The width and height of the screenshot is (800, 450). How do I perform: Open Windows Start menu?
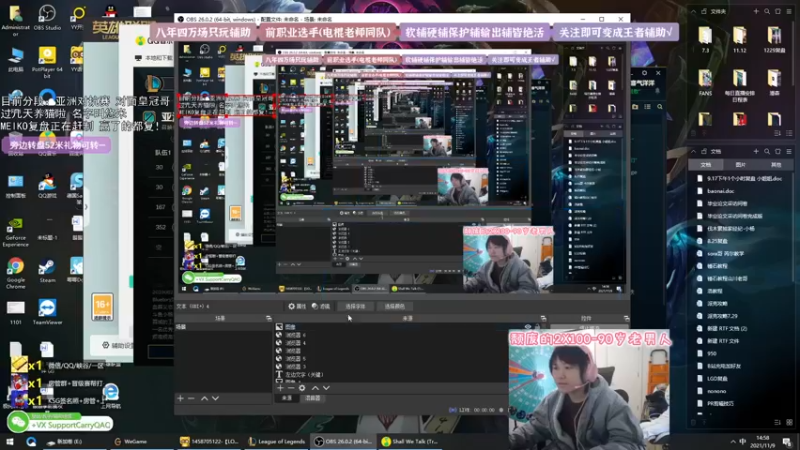(10, 441)
